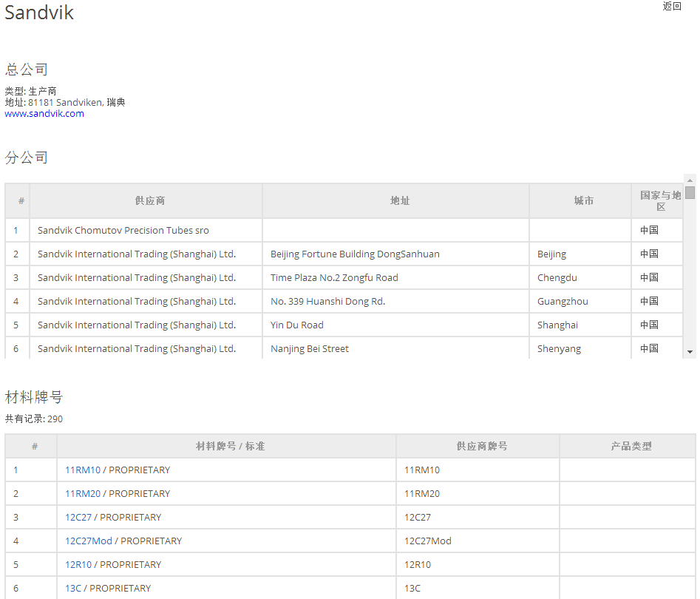Click the 城市 column header
Screen dimensions: 700x599
584,200
